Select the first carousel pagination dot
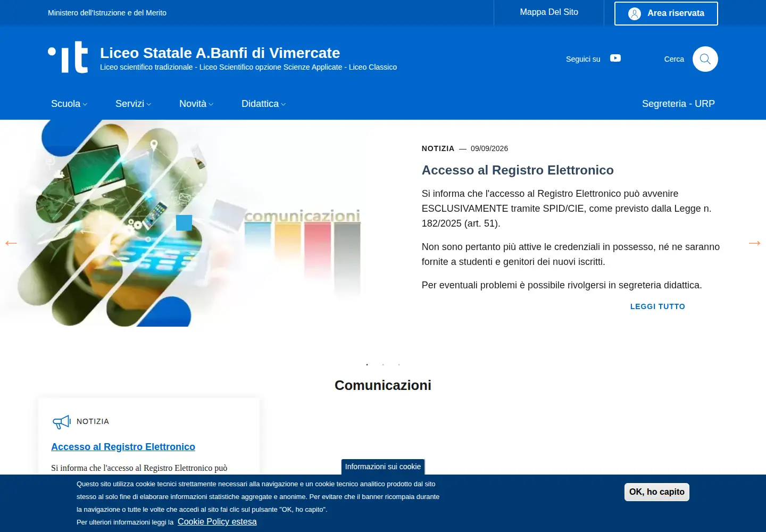Screen dimensions: 766x532 (367, 364)
